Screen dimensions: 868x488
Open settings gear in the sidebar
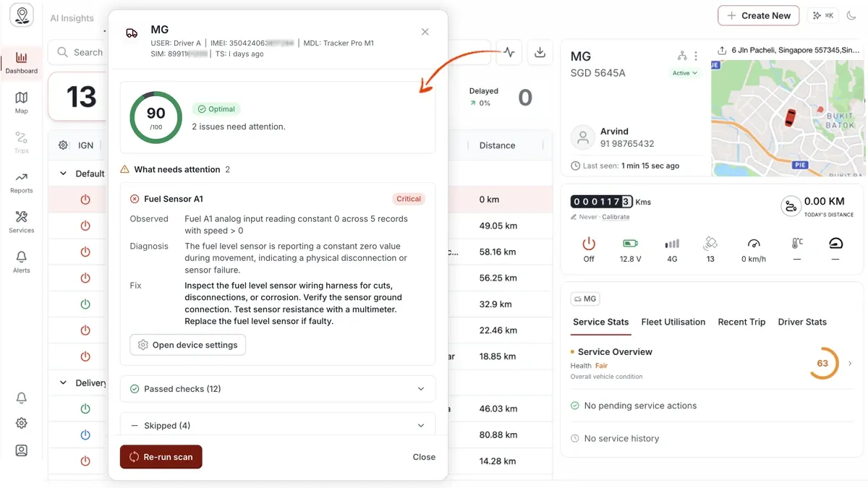click(x=22, y=424)
